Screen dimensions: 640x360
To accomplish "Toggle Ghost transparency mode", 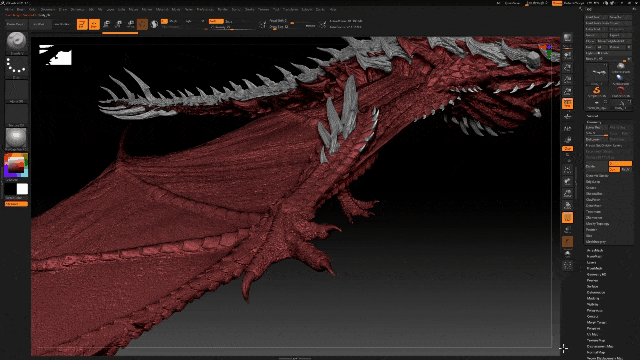I will point(567,242).
